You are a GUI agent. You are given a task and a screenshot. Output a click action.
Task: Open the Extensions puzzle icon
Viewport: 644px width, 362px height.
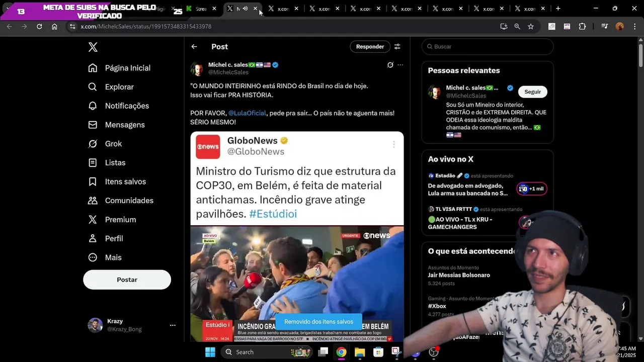point(582,27)
